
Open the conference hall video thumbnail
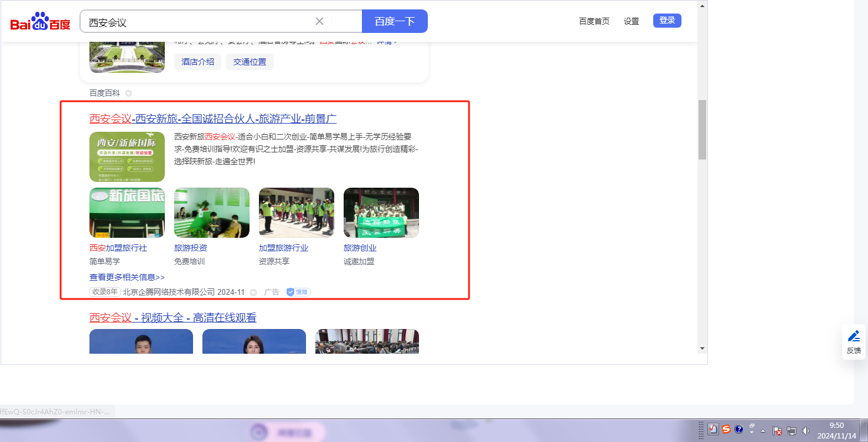[367, 341]
